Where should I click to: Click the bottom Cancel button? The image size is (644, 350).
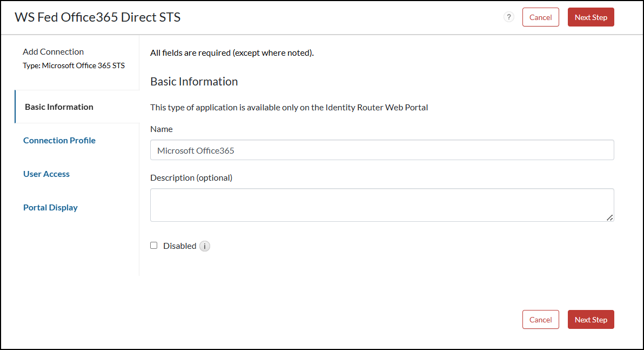540,320
